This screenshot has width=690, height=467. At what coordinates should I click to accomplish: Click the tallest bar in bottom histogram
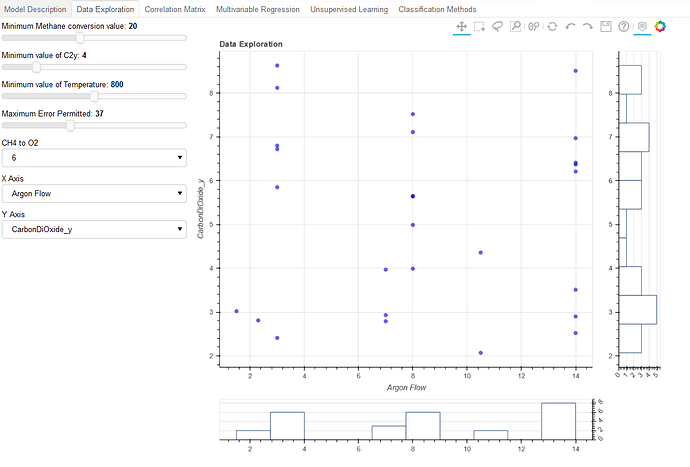tap(558, 421)
